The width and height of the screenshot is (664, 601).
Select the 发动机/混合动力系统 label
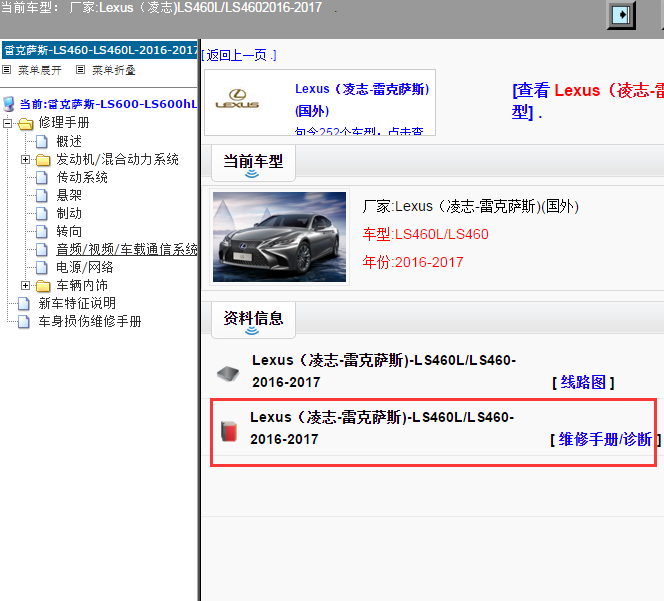point(117,159)
